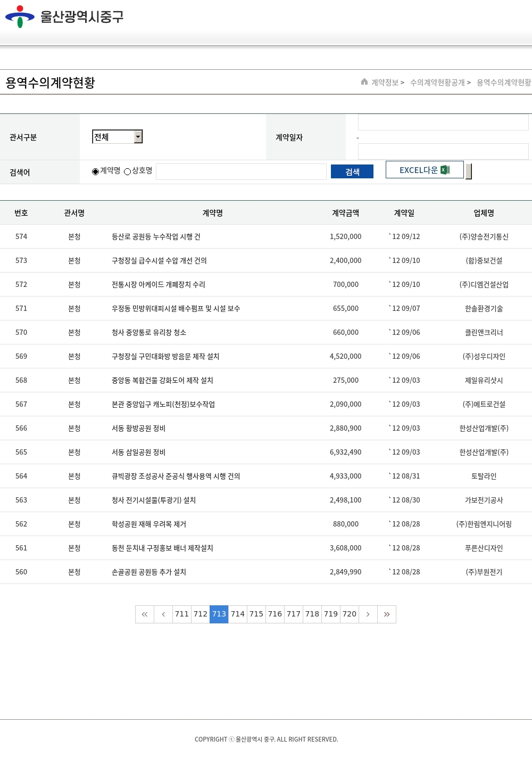Go to next page with right arrow
Viewport: 532px width, 773px height.
368,614
